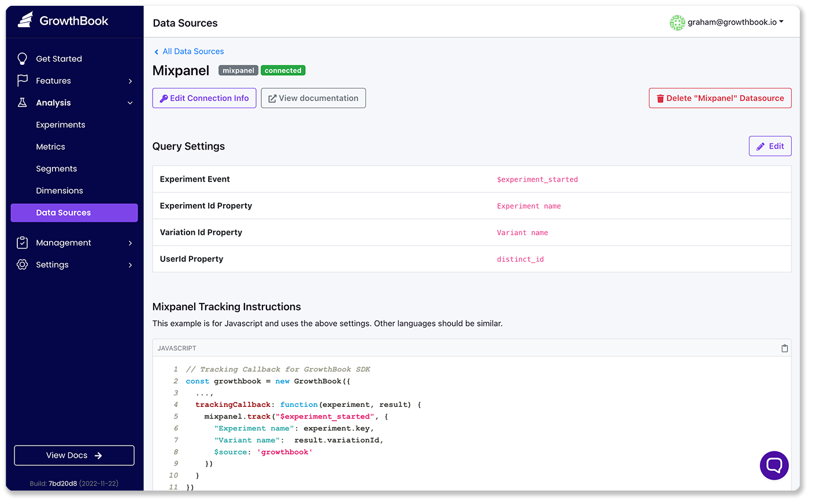Expand the Management submenu chevron
This screenshot has width=816, height=504.
[x=130, y=243]
